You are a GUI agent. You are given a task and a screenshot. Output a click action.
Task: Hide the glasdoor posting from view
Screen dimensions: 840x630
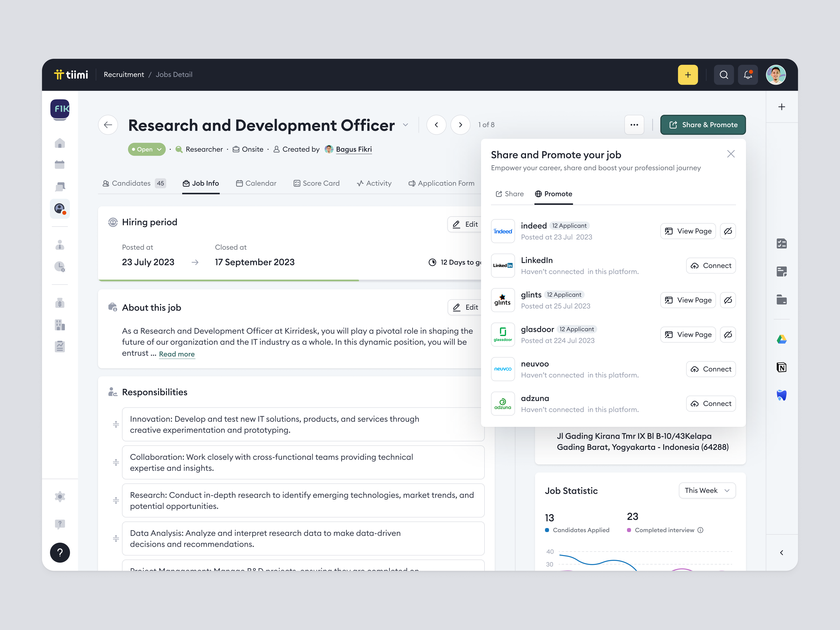728,335
